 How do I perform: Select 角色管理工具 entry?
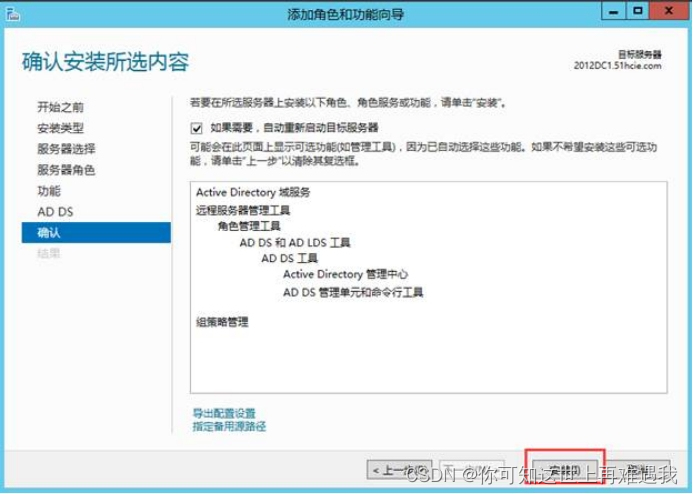(x=249, y=226)
